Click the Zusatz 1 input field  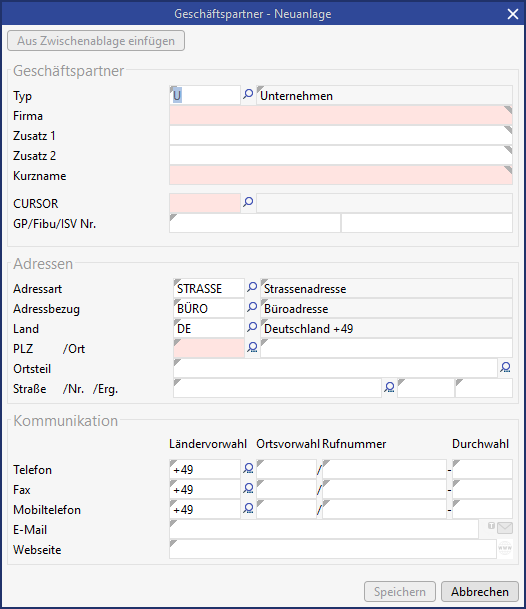[x=341, y=135]
